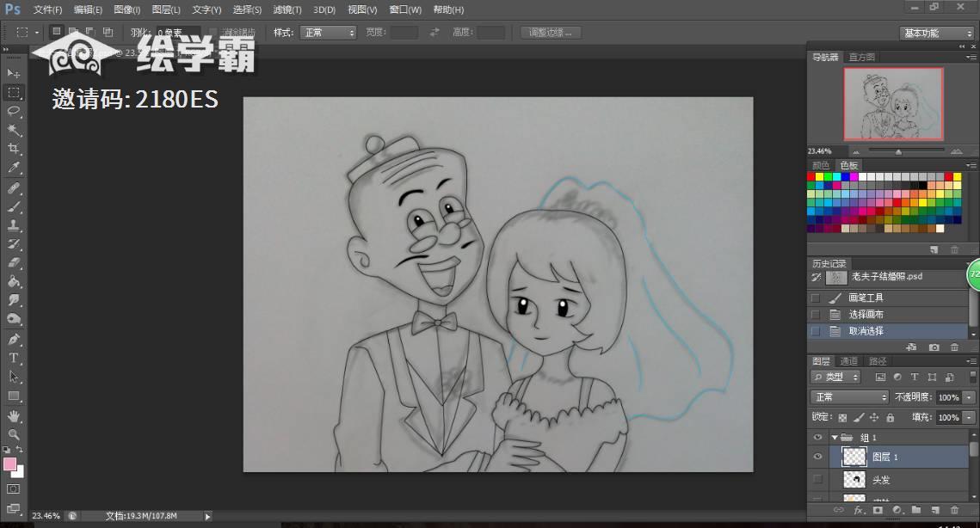Image resolution: width=980 pixels, height=528 pixels.
Task: Open the 不透明度 opacity slider arrow
Action: (970, 397)
